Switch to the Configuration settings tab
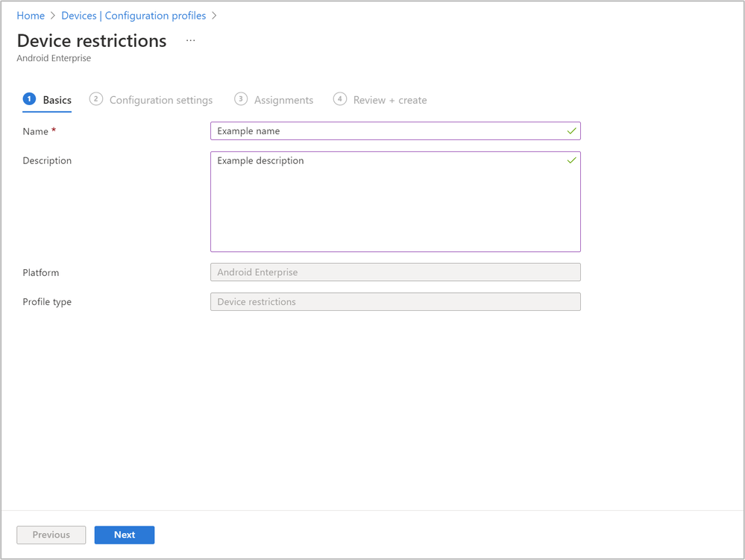 (160, 100)
